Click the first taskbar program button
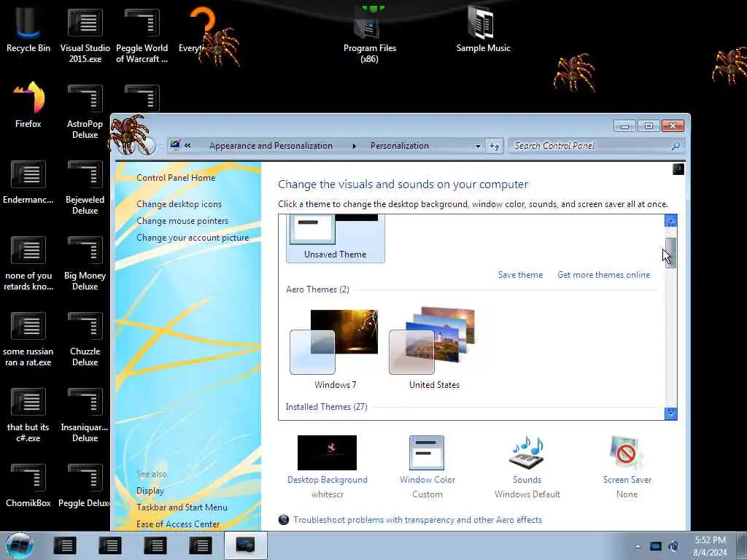This screenshot has height=560, width=747. [x=65, y=545]
